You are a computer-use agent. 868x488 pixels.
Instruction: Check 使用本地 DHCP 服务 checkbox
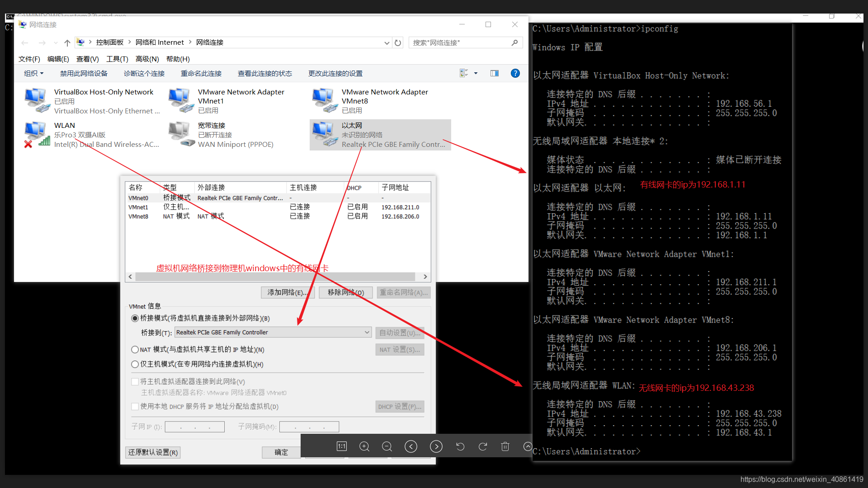[135, 406]
